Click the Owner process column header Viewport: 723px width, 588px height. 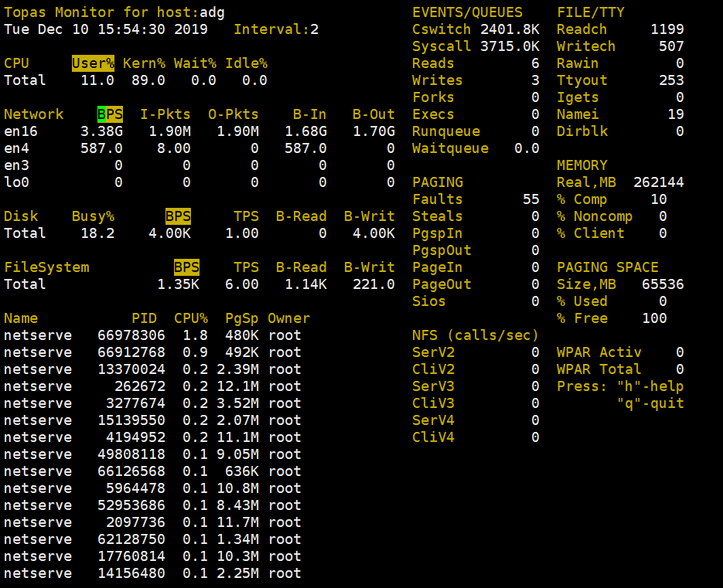click(288, 318)
